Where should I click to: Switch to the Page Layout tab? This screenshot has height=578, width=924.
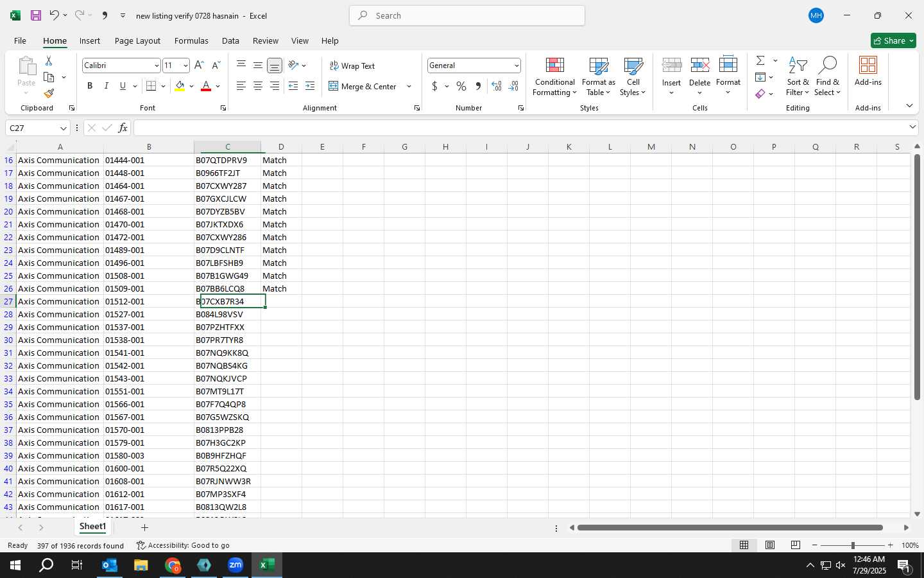(137, 40)
